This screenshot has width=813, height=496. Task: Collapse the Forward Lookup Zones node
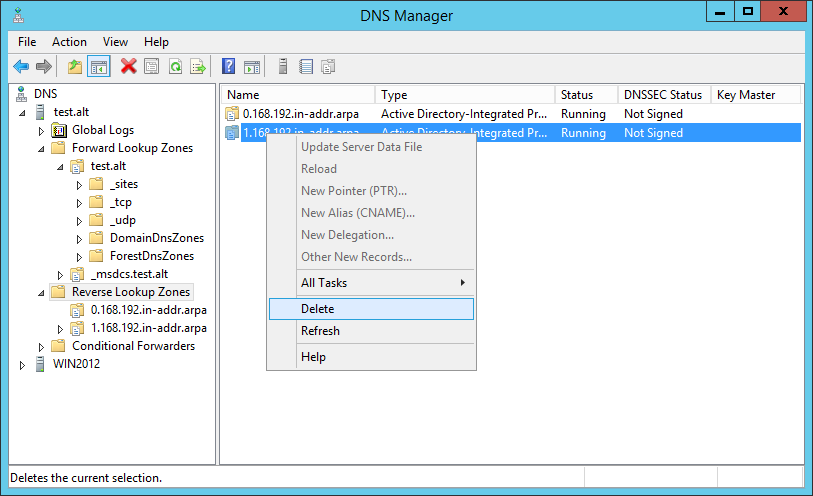[x=42, y=148]
